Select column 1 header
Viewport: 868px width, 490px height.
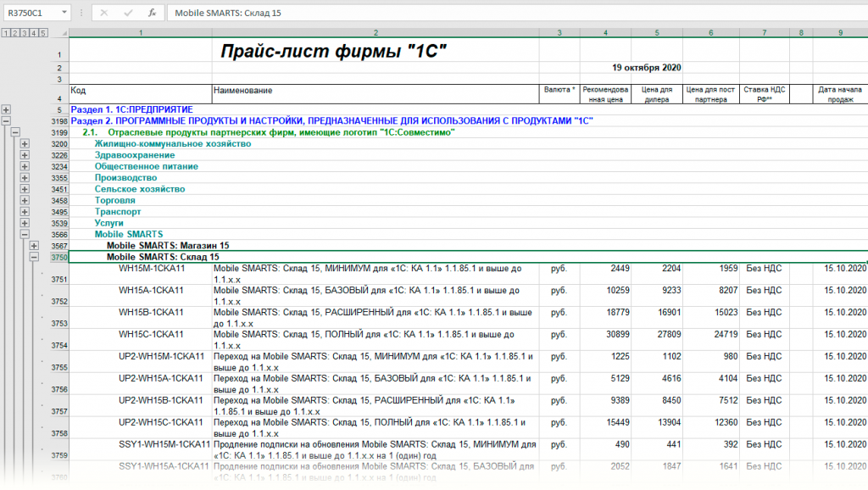coord(141,33)
